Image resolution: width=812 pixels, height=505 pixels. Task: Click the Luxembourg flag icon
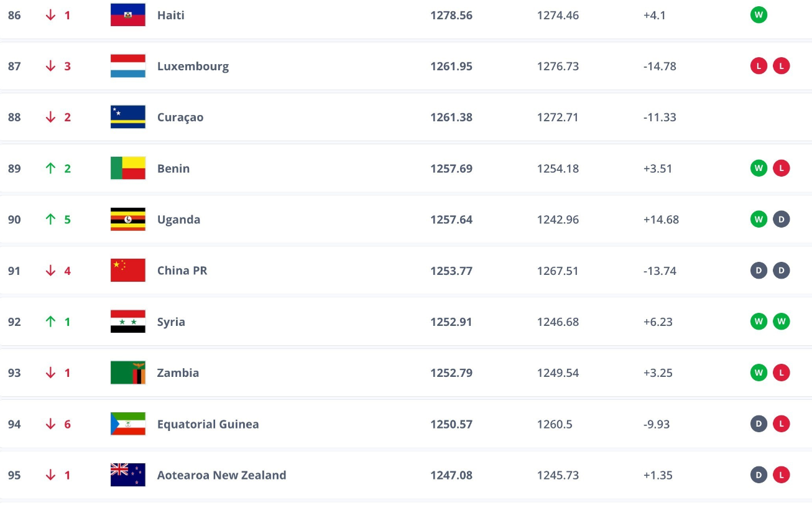[x=127, y=66]
